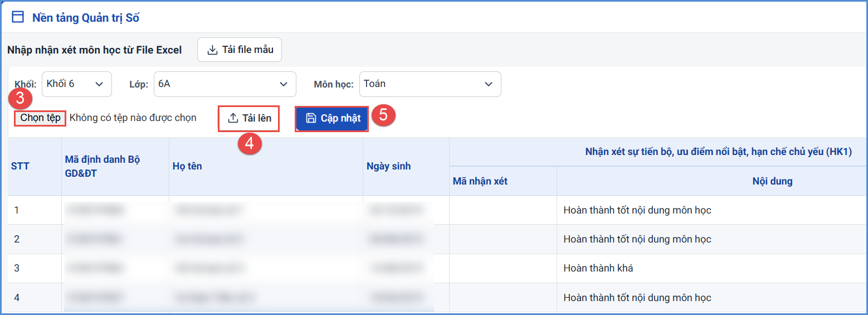Click the comment text in row 2
This screenshot has height=315, width=868.
tap(637, 239)
